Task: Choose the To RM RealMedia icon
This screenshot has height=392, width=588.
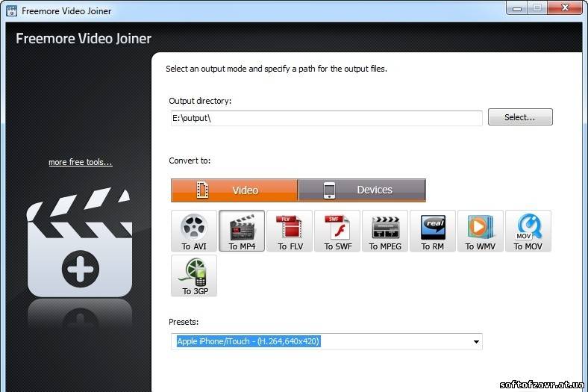Action: tap(433, 231)
